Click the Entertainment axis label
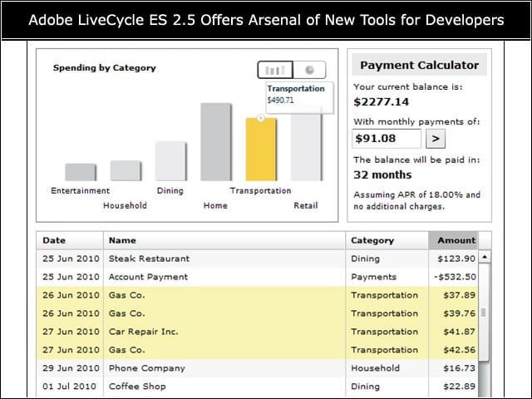The height and width of the screenshot is (399, 532). tap(81, 190)
